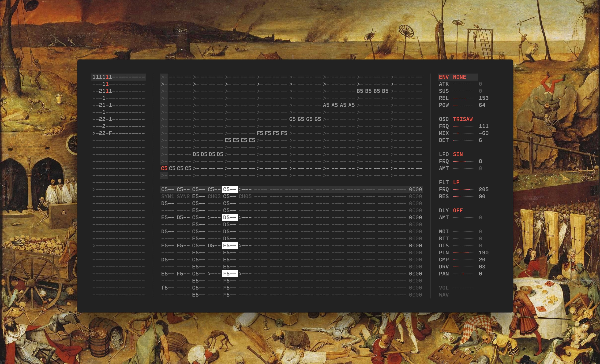Screen dimensions: 600x364
Task: Pick the CH05 channel label
Action: (245, 196)
